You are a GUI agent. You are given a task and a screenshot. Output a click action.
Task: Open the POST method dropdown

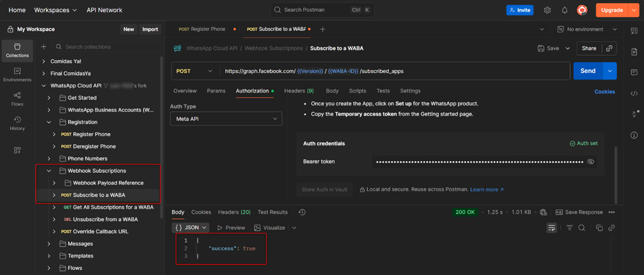195,71
